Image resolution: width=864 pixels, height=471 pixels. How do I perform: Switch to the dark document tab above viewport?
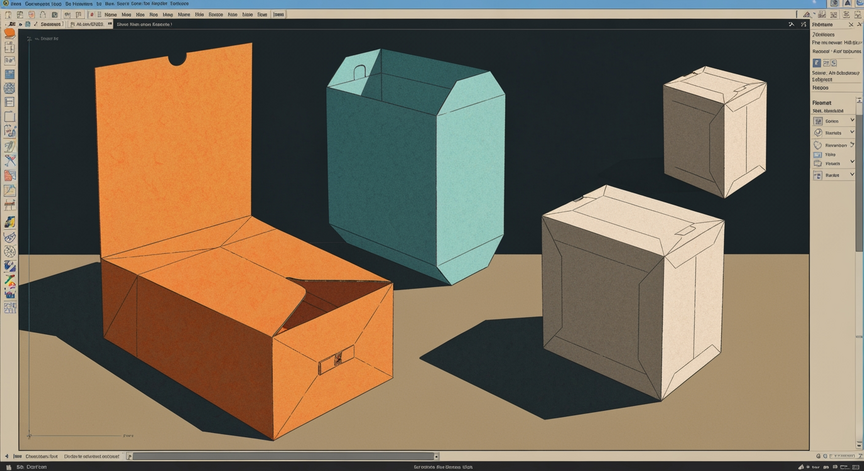tap(144, 24)
